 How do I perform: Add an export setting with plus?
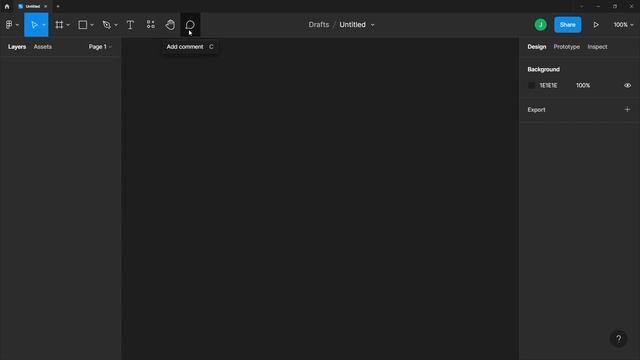pyautogui.click(x=627, y=109)
